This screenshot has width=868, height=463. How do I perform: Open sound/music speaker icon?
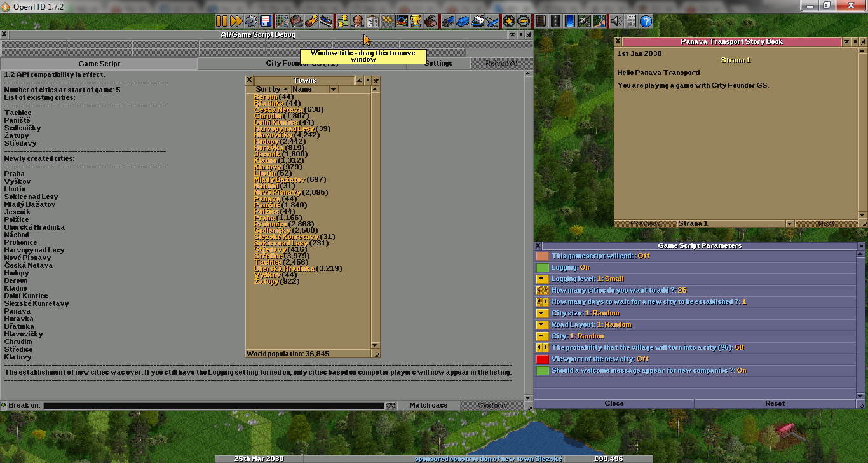point(616,21)
